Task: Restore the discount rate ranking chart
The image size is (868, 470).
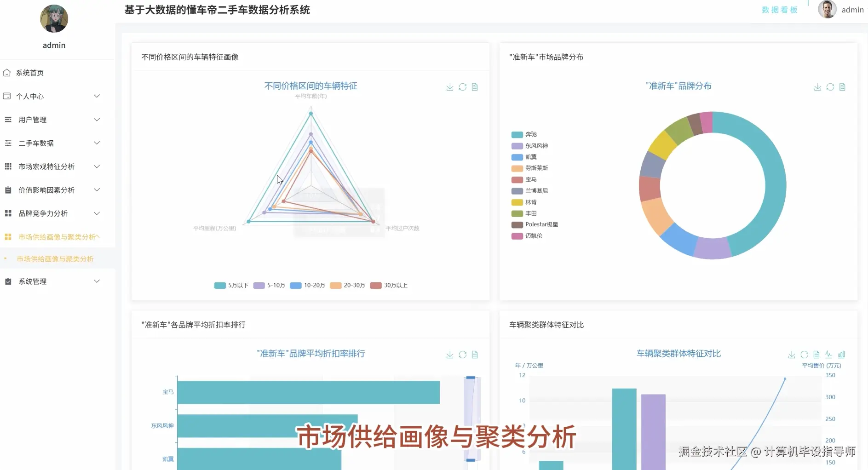Action: pos(462,355)
